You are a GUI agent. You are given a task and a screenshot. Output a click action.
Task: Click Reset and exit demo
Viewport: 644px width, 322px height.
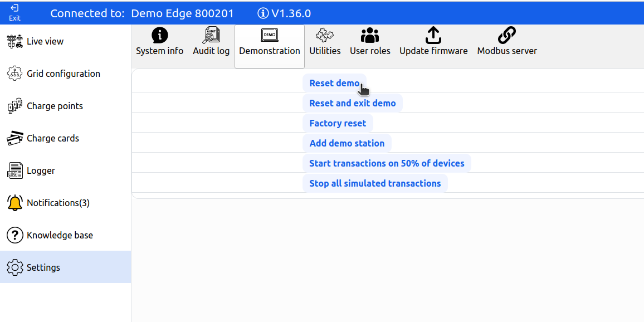tap(353, 103)
